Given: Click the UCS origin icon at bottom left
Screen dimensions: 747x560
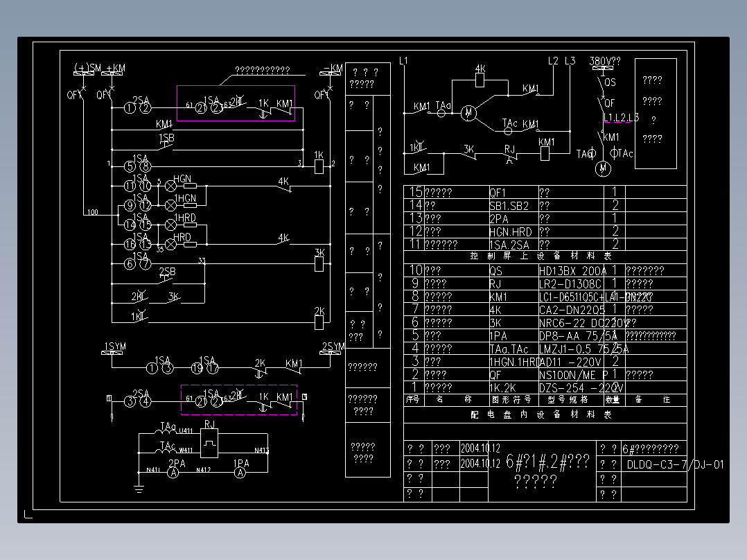Looking at the screenshot, I should [x=28, y=514].
